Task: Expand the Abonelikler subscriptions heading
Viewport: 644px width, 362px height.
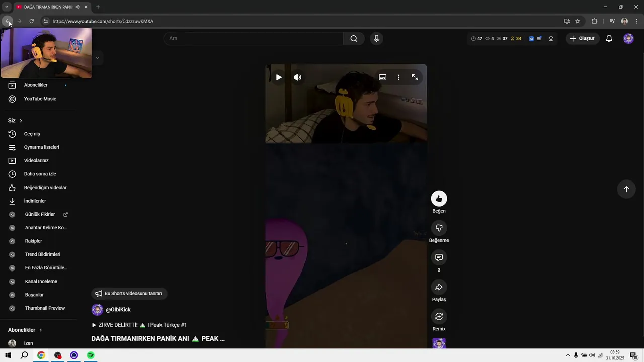Action: coord(25,330)
